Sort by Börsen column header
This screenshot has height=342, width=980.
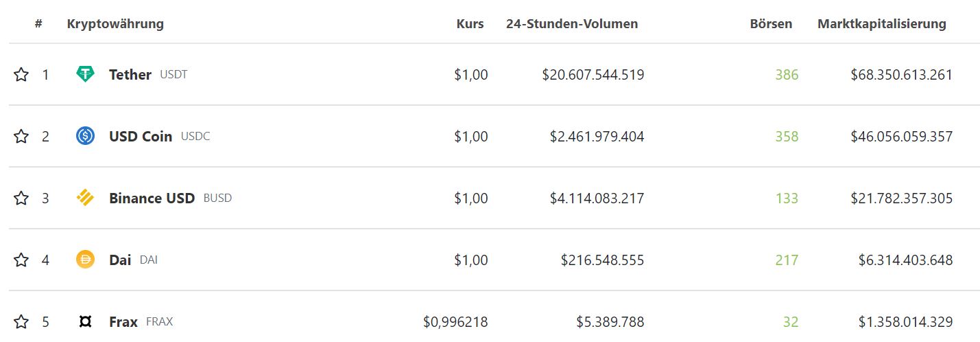click(771, 23)
